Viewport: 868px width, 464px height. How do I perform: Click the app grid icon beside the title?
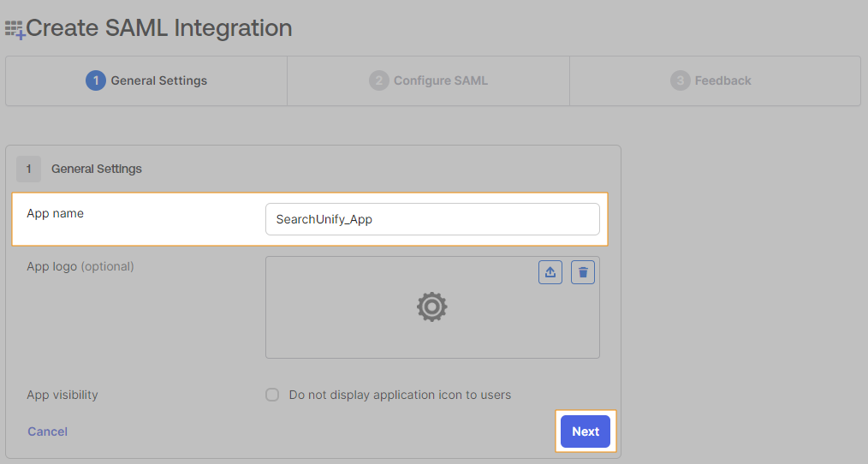pyautogui.click(x=15, y=30)
